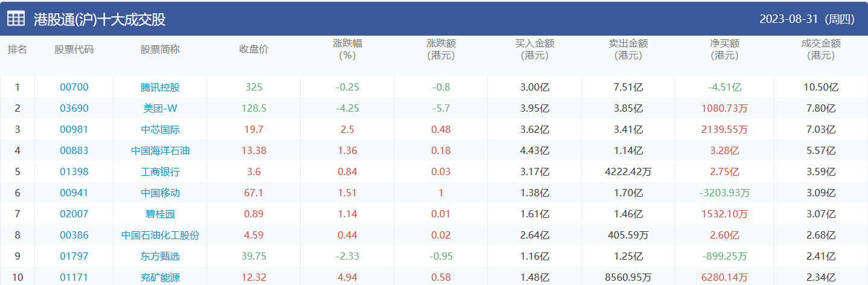Open stock code 00700 link
This screenshot has height=285, width=868.
tap(74, 87)
